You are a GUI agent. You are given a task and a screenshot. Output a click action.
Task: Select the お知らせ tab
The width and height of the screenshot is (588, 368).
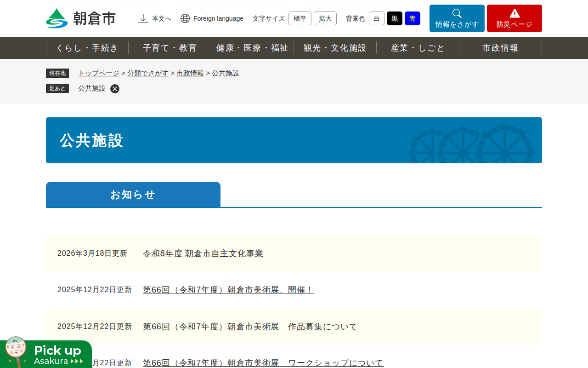point(133,195)
